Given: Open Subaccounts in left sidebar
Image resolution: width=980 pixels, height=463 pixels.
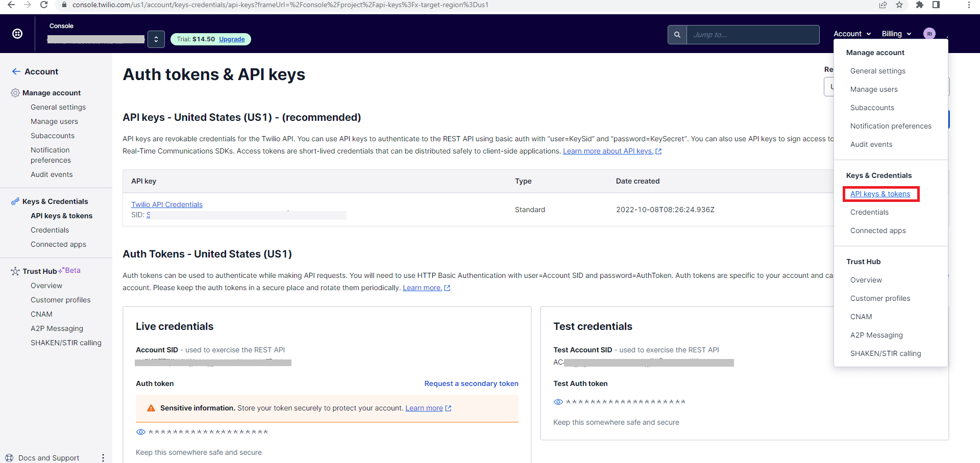Looking at the screenshot, I should [x=53, y=136].
